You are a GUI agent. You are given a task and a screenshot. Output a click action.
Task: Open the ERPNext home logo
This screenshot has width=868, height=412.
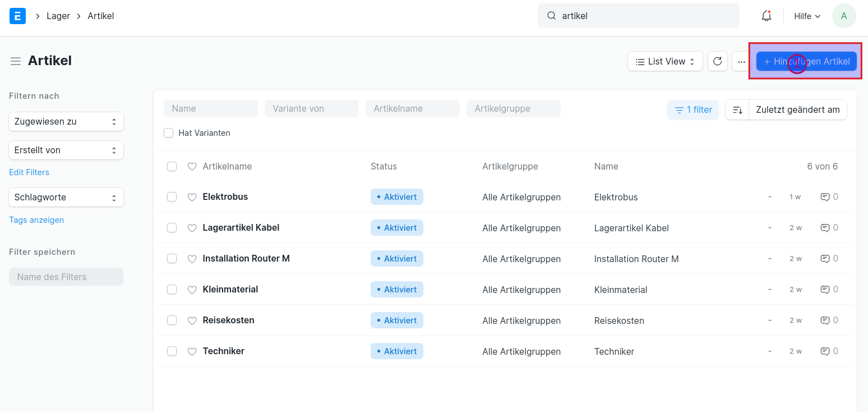pos(18,16)
